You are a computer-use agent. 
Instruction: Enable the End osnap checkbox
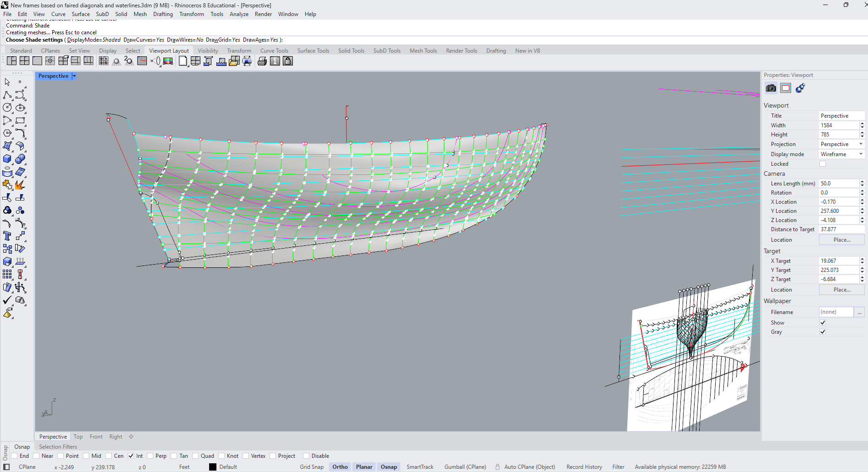15,456
